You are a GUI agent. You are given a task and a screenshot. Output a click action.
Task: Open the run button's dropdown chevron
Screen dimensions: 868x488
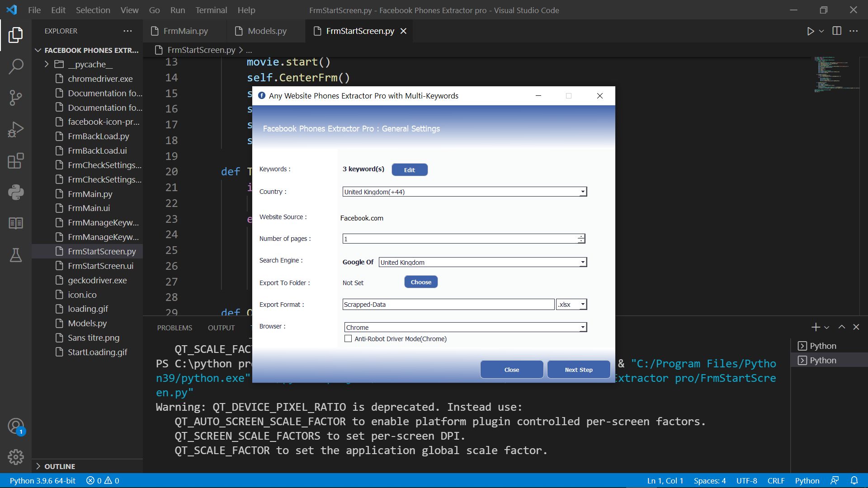[821, 31]
